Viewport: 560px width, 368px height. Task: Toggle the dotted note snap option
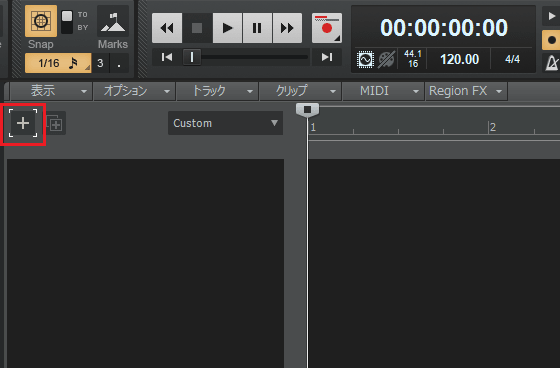tap(119, 63)
